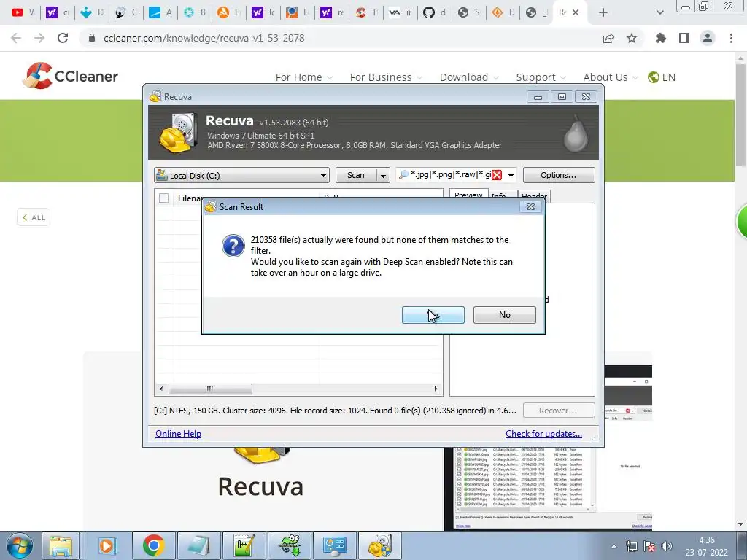747x560 pixels.
Task: Open the Recuva icon in taskbar
Action: coord(379,545)
